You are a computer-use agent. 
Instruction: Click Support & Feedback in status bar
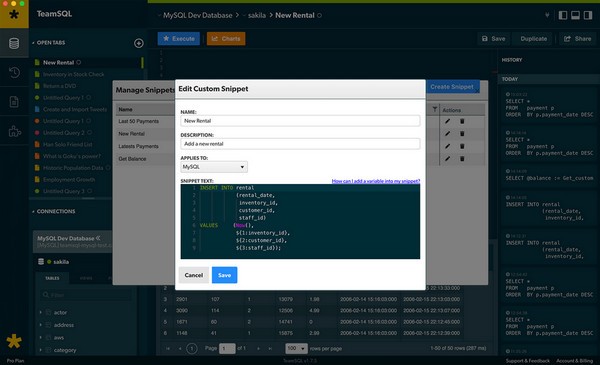click(x=528, y=361)
